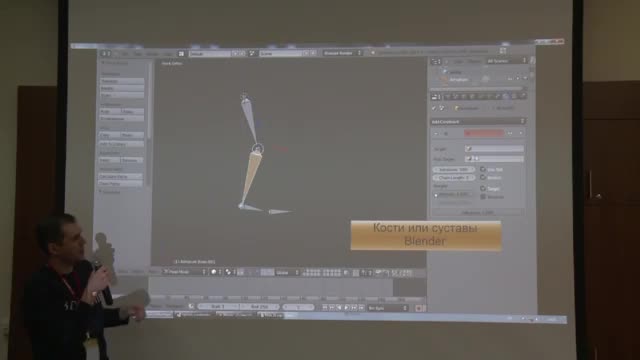Click the End frame field in the timeline

tap(260, 307)
